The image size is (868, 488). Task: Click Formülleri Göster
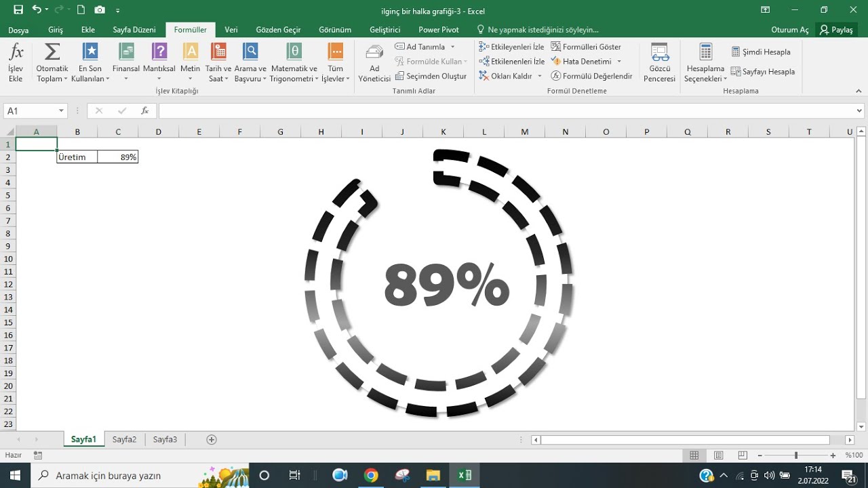point(586,47)
